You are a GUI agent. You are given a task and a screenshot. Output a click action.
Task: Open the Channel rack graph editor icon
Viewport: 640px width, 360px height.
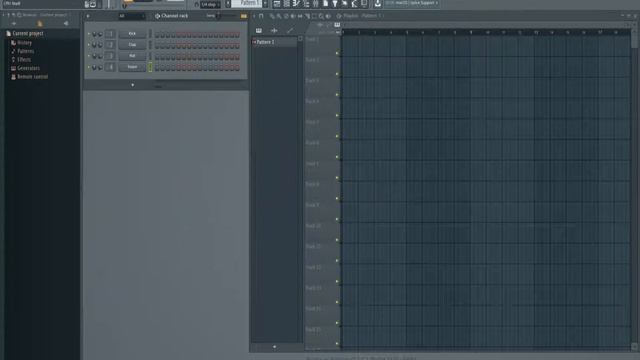pyautogui.click(x=244, y=16)
